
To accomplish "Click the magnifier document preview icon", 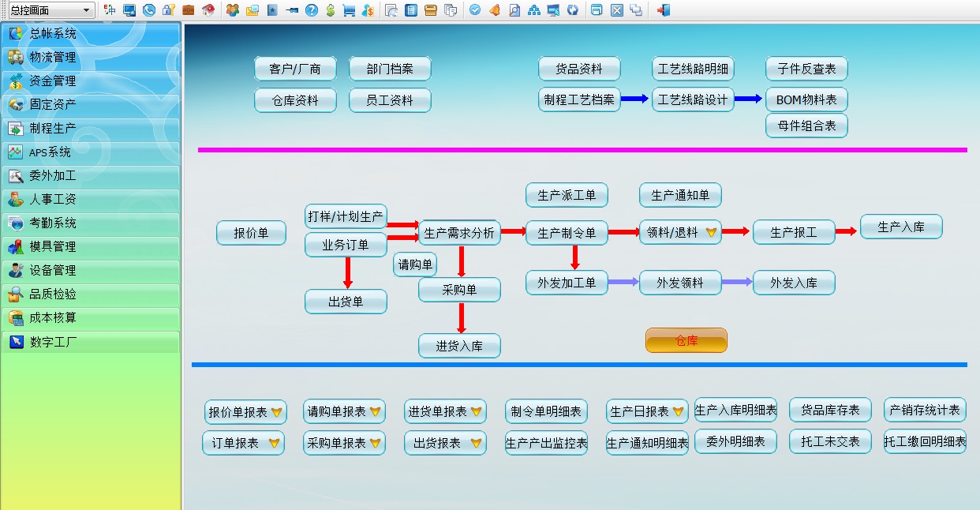I will [x=514, y=10].
